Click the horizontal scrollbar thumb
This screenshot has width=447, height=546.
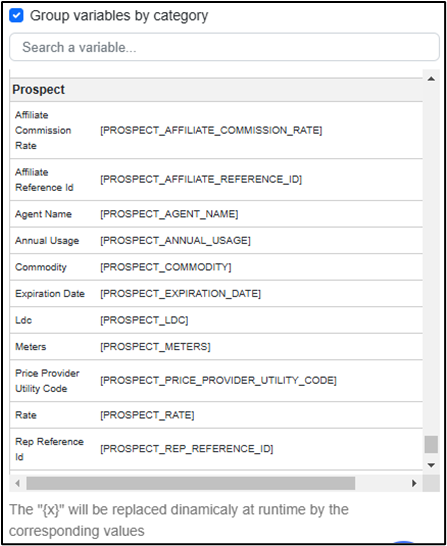(x=191, y=483)
